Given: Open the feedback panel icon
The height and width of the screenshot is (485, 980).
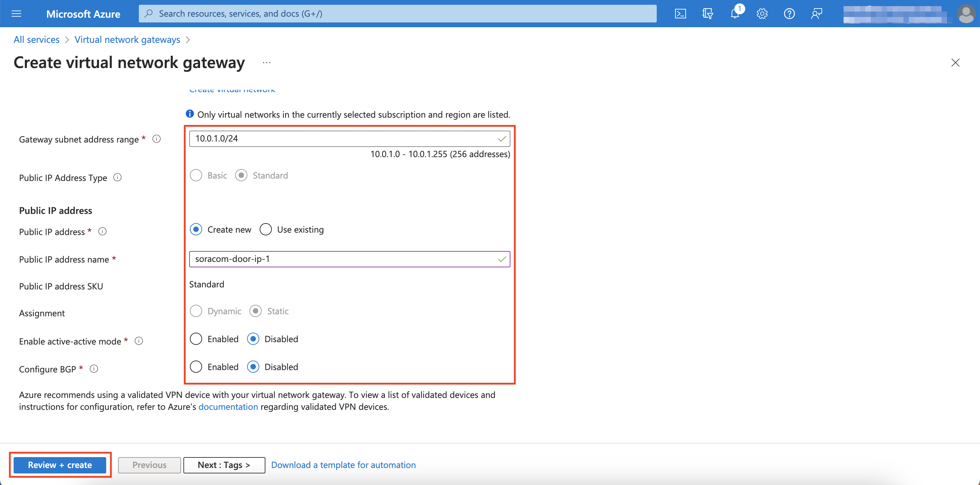Looking at the screenshot, I should pos(816,13).
